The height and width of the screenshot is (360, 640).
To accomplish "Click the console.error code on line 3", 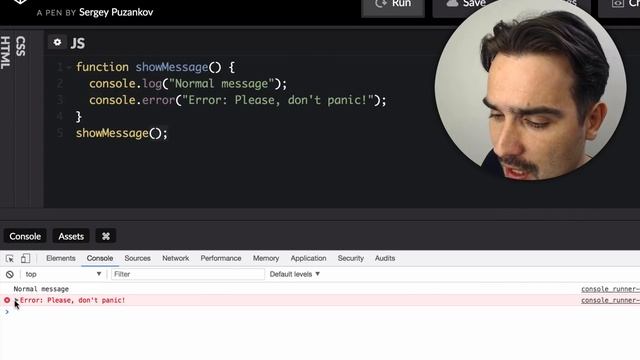I will click(238, 100).
